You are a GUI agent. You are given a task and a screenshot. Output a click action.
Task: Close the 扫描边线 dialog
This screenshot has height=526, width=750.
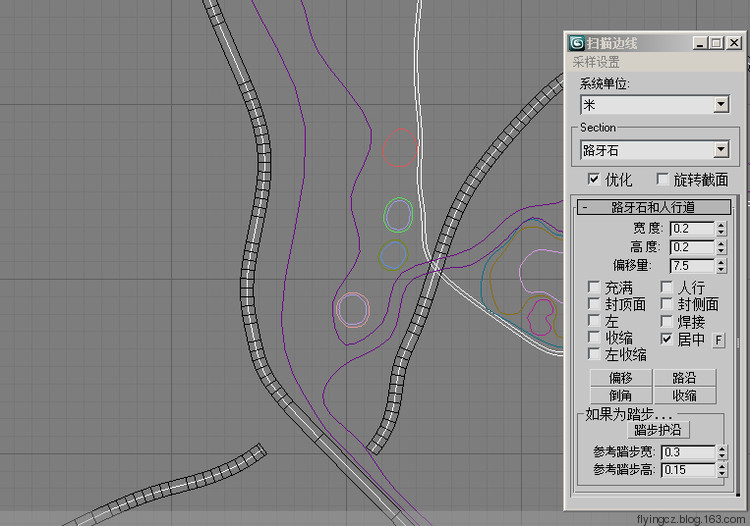[734, 44]
